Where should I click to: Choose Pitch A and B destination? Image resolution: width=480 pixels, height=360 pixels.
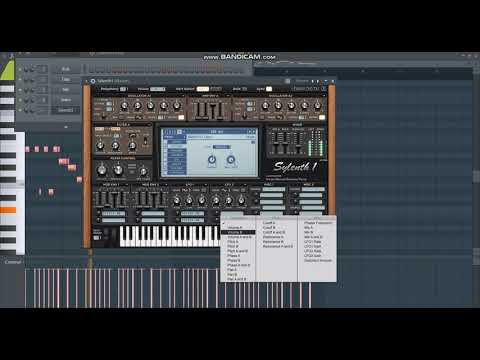pyautogui.click(x=237, y=251)
